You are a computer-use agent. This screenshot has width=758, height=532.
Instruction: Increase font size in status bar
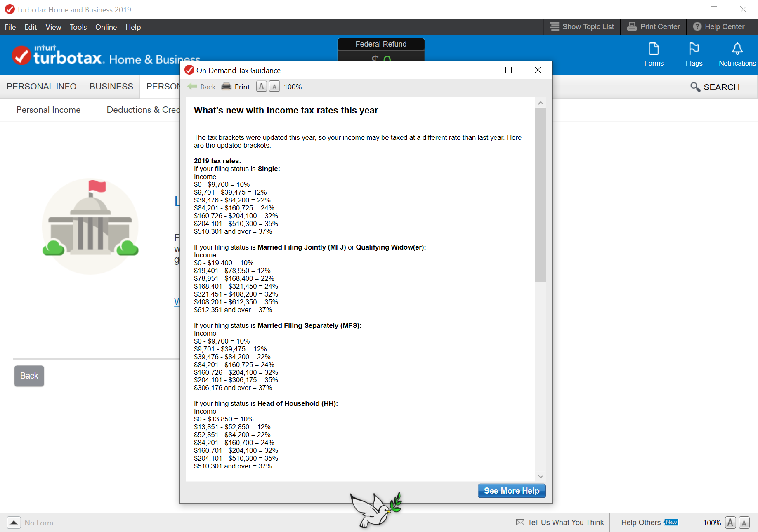click(730, 523)
